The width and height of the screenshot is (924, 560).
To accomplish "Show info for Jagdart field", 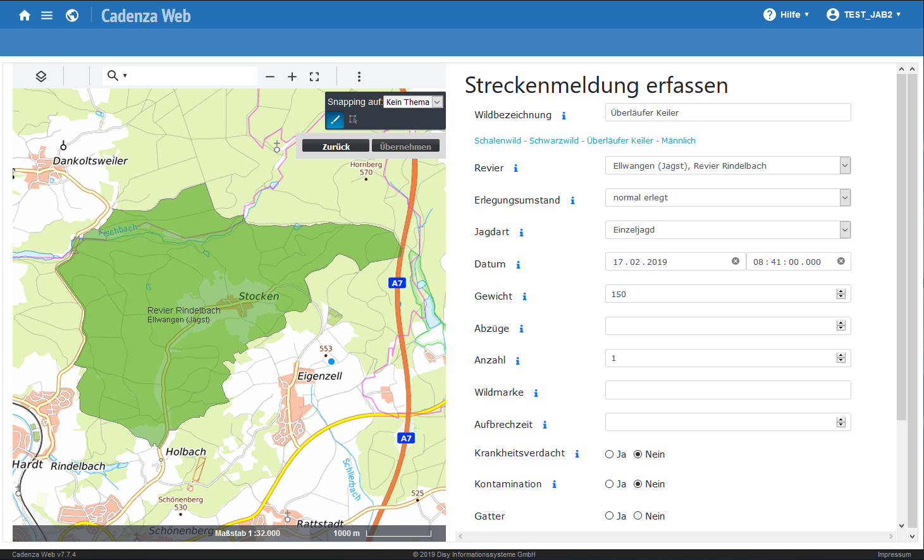I will 521,233.
